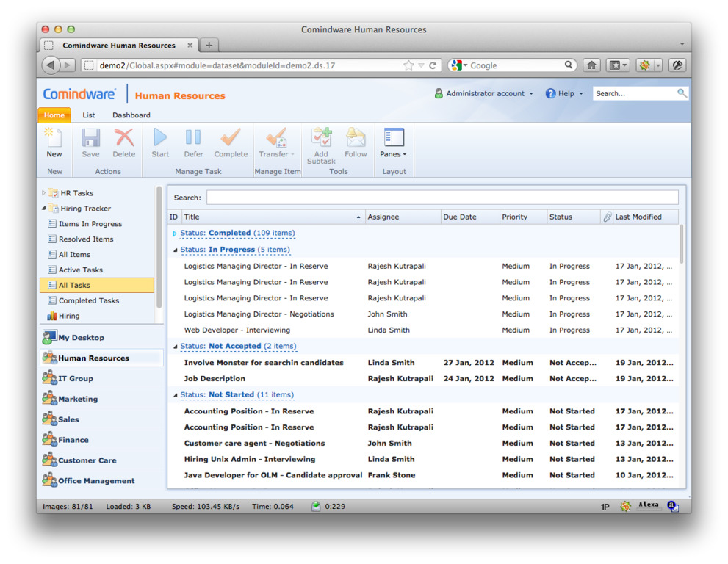Sort by the Assignee column header

click(x=403, y=217)
